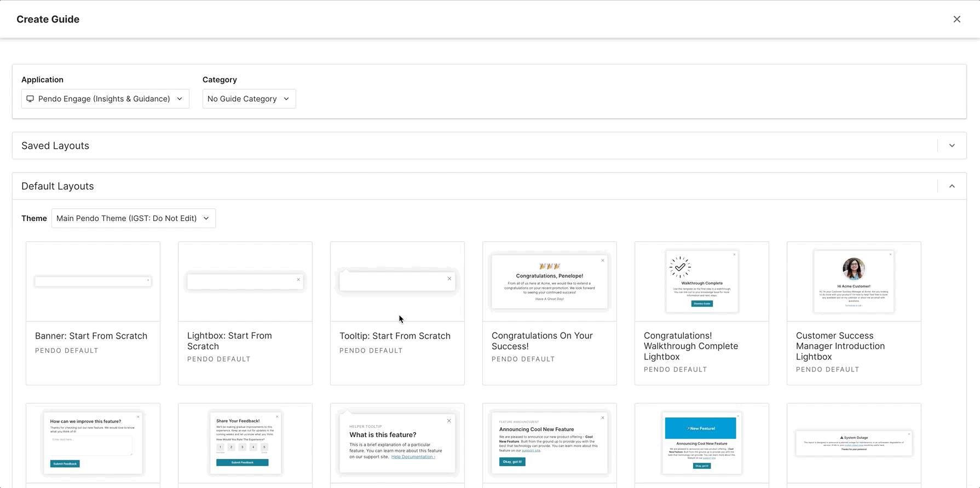Choose System Outage banner layout
980x488 pixels.
[x=854, y=443]
